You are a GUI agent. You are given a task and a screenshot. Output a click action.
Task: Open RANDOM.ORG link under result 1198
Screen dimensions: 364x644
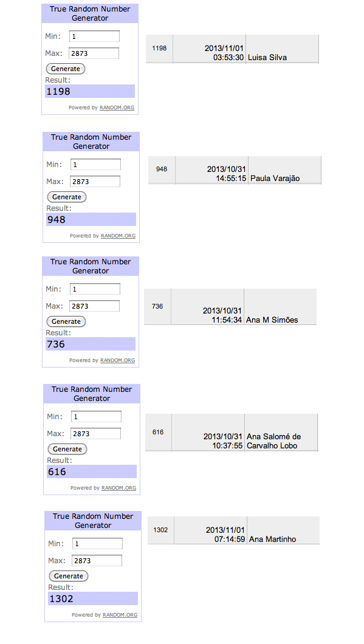[x=117, y=108]
